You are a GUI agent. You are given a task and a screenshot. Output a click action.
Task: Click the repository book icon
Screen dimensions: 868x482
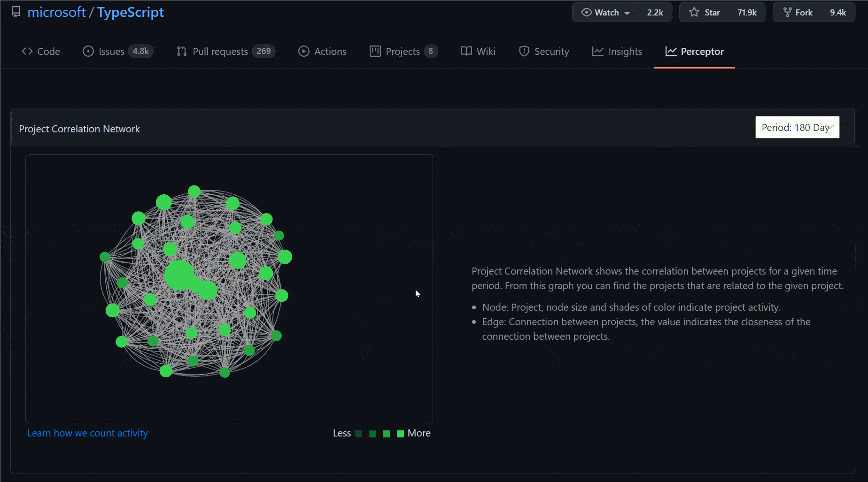(x=15, y=11)
